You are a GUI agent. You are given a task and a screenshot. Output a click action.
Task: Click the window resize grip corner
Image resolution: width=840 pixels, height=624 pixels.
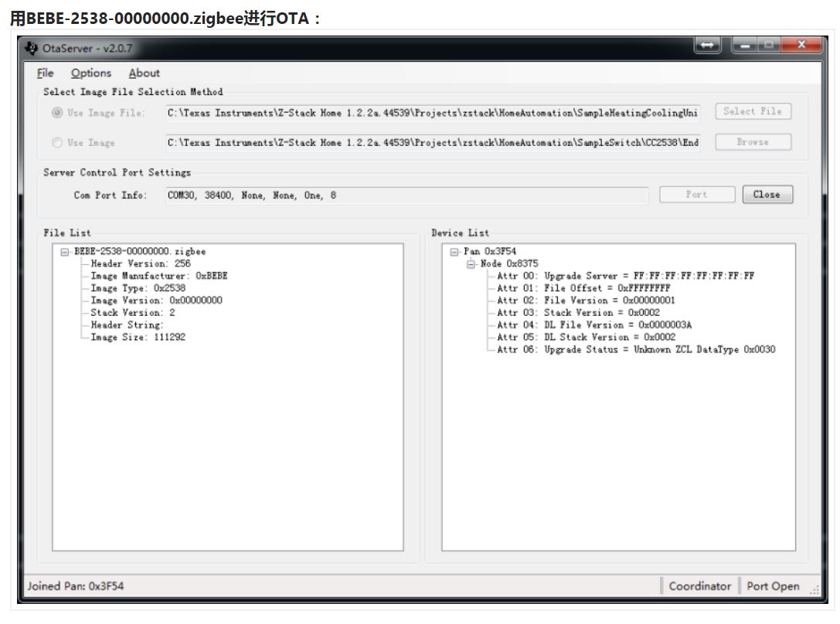(x=814, y=590)
